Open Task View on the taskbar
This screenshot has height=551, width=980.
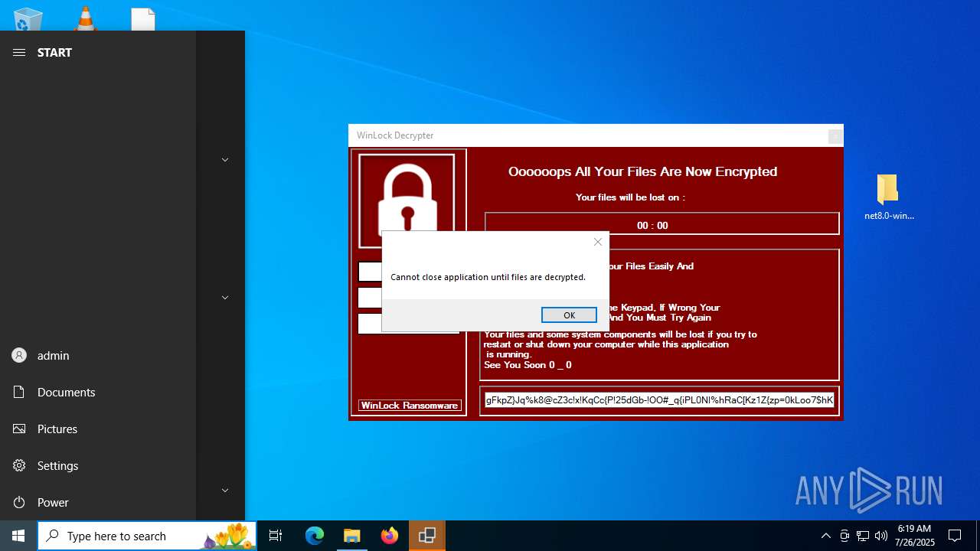coord(276,536)
